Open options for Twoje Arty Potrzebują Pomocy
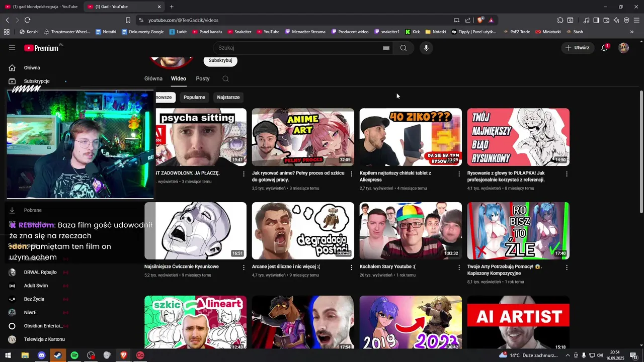 tap(567, 267)
